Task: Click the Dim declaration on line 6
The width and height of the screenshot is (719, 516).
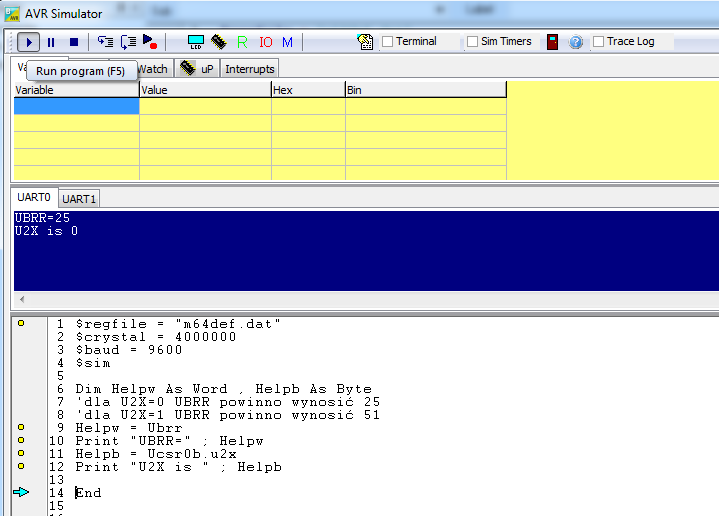Action: point(224,389)
